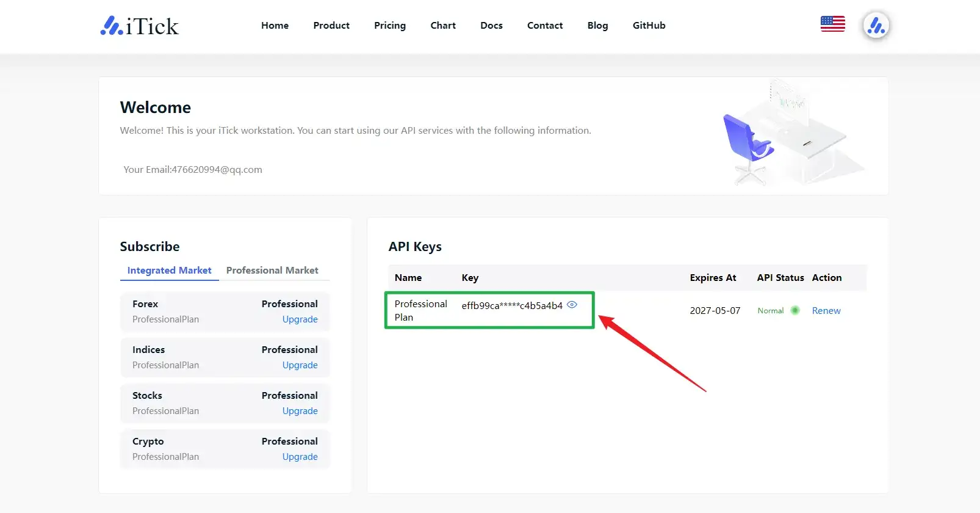The height and width of the screenshot is (513, 980).
Task: Switch to the Professional Market tab
Action: coord(272,271)
